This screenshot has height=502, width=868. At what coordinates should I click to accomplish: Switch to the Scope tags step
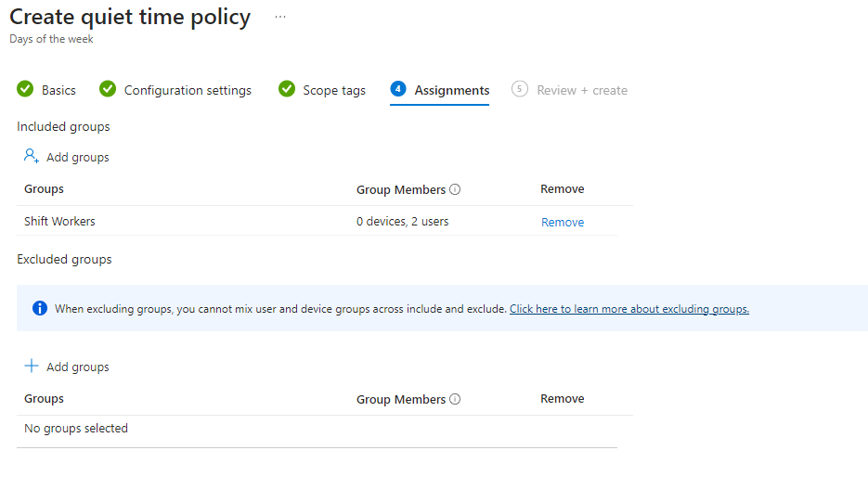pyautogui.click(x=333, y=90)
